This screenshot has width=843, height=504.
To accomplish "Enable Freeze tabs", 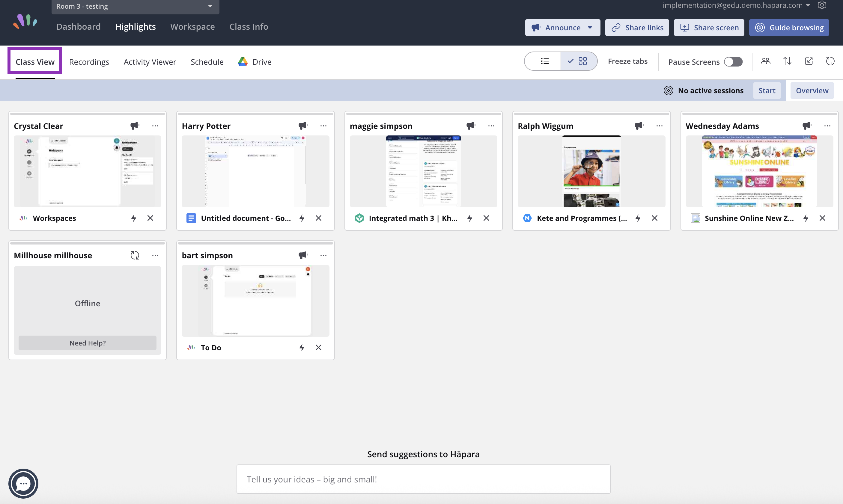I will click(x=627, y=61).
